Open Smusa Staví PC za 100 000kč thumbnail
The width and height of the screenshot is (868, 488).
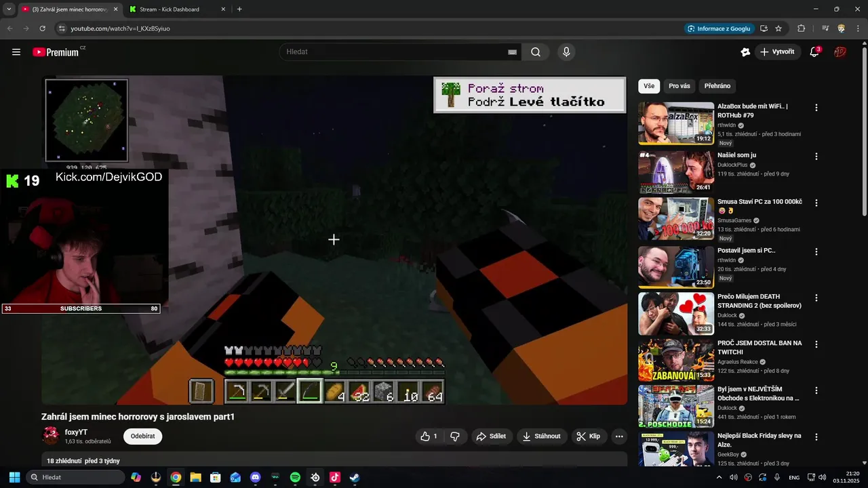tap(676, 219)
